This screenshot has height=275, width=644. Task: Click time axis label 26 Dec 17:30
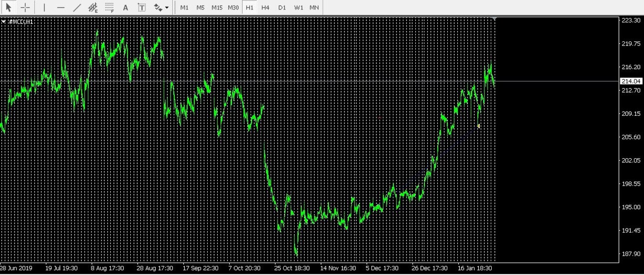coord(429,268)
